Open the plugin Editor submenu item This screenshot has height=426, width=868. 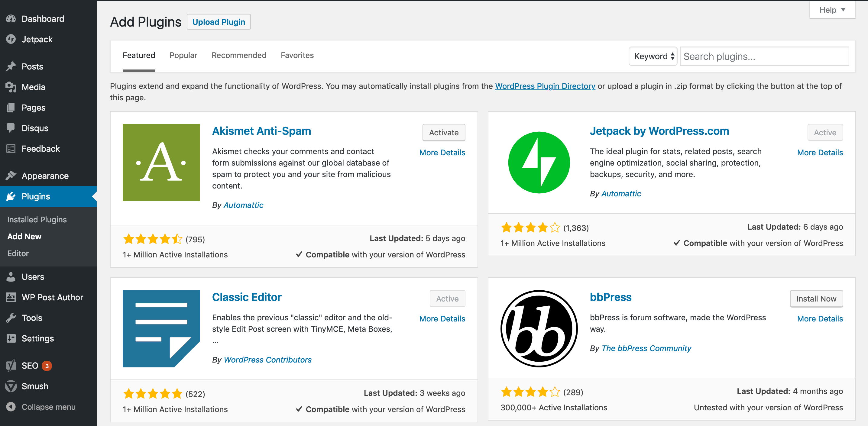[18, 253]
